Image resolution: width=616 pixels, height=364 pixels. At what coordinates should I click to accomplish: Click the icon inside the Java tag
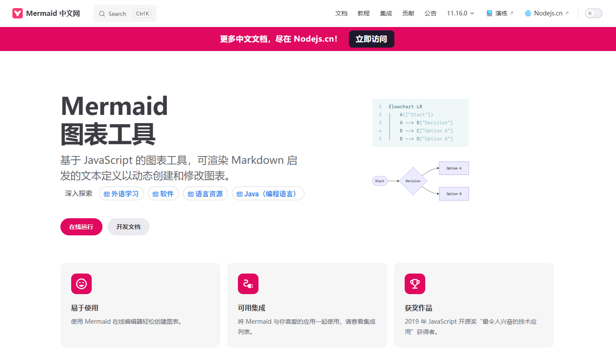(240, 194)
